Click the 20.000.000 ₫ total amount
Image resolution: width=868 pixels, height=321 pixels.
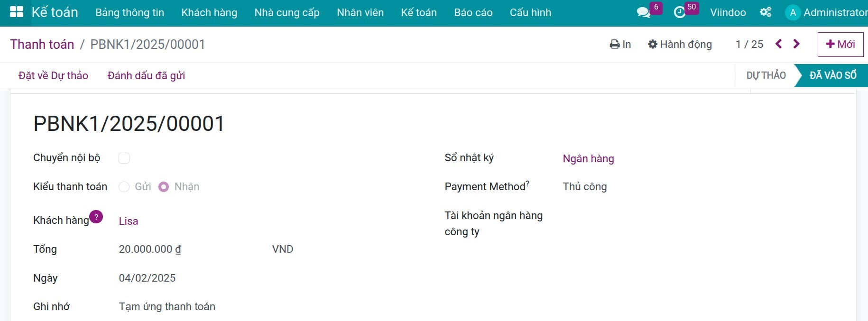(x=150, y=249)
